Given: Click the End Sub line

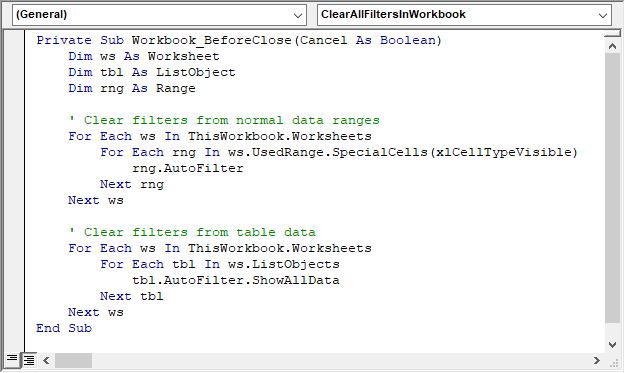Looking at the screenshot, I should point(64,328).
